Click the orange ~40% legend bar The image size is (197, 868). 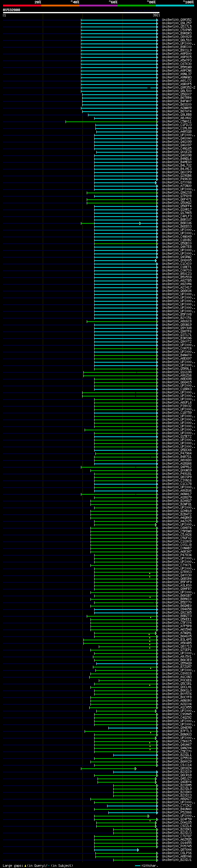pyautogui.click(x=60, y=6)
